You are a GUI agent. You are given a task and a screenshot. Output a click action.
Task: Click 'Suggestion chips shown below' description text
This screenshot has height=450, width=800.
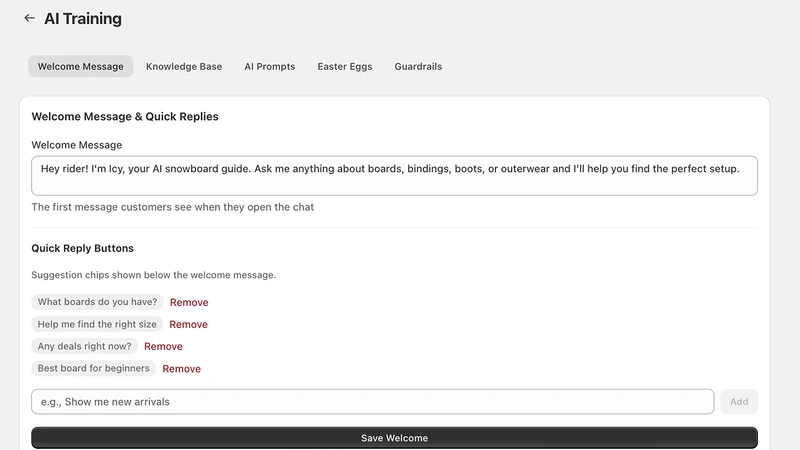[x=154, y=274]
